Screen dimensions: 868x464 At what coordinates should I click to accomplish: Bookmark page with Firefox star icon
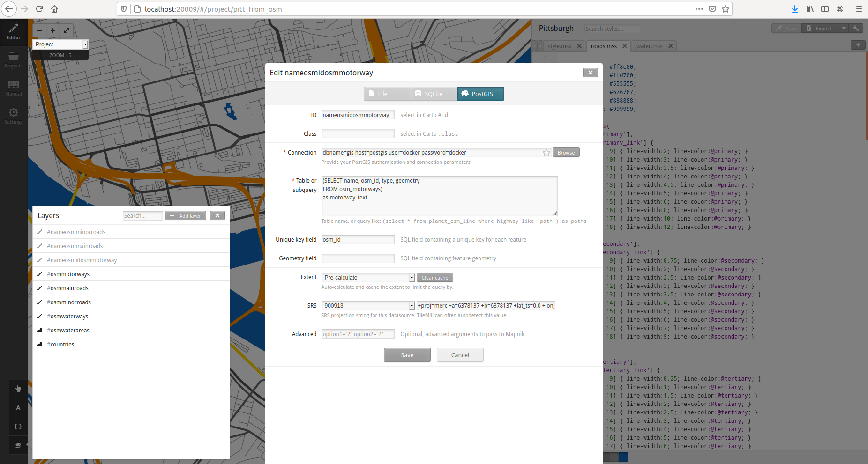coord(726,9)
